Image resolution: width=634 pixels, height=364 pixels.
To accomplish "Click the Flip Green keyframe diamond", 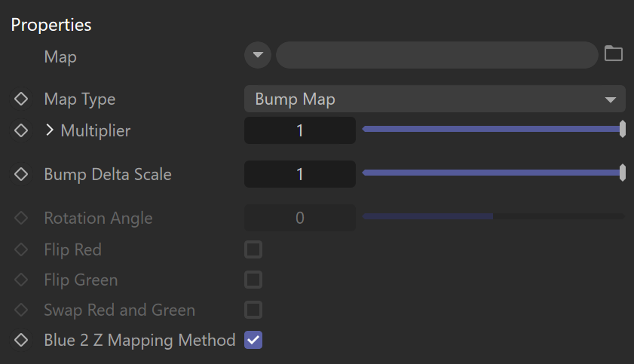I will [21, 280].
